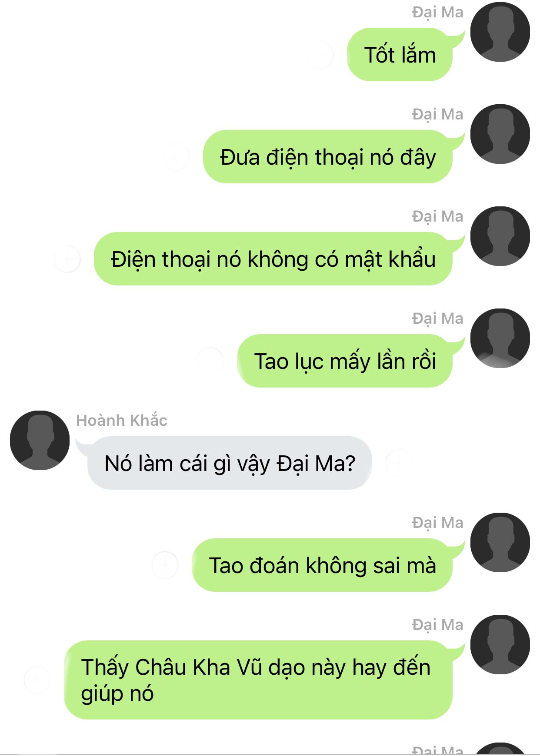Tap avatar next to "Điện thoại nó không có mật khẩu"
This screenshot has height=756, width=540.
point(500,236)
